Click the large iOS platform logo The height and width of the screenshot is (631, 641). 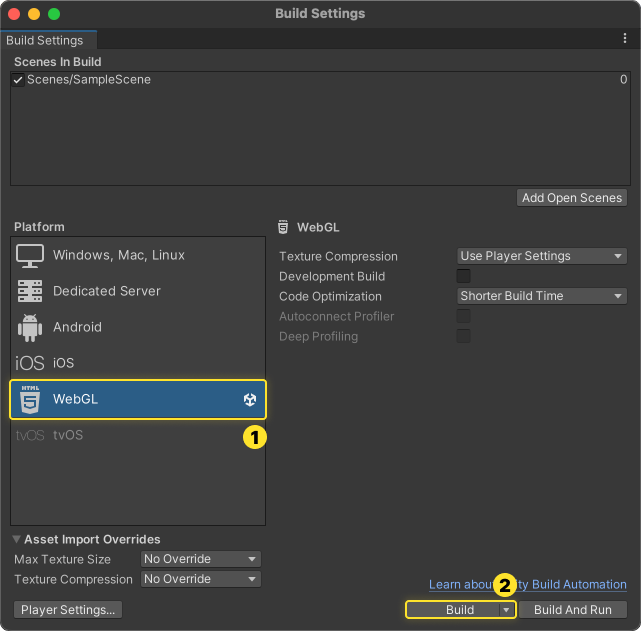(29, 363)
